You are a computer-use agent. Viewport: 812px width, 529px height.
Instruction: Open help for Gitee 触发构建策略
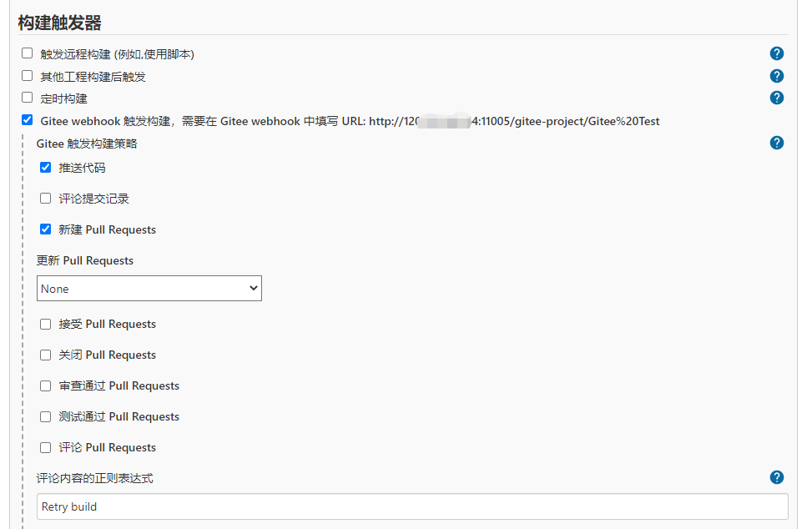coord(776,143)
